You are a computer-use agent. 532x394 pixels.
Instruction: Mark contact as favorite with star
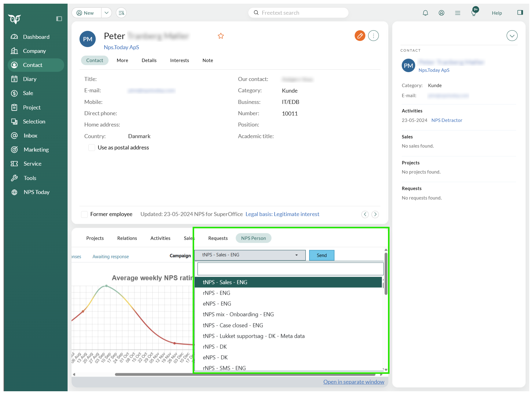[221, 36]
